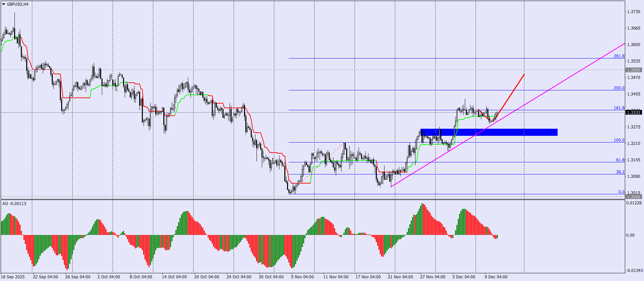Click the 0.0 Fibonacci level label
Screen dimensions: 644x281
click(x=621, y=192)
